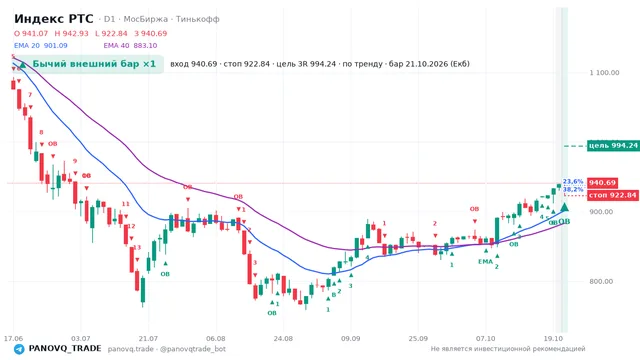Click the close value З 940.69
This screenshot has width=640, height=360.
(151, 33)
